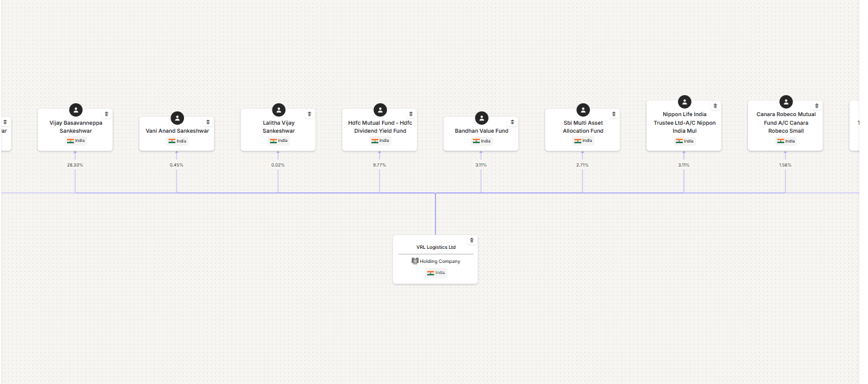Click the avatar icon on Sbi Multi Asset Allocation Fund
Screen dimensions: 868x384
click(x=583, y=110)
